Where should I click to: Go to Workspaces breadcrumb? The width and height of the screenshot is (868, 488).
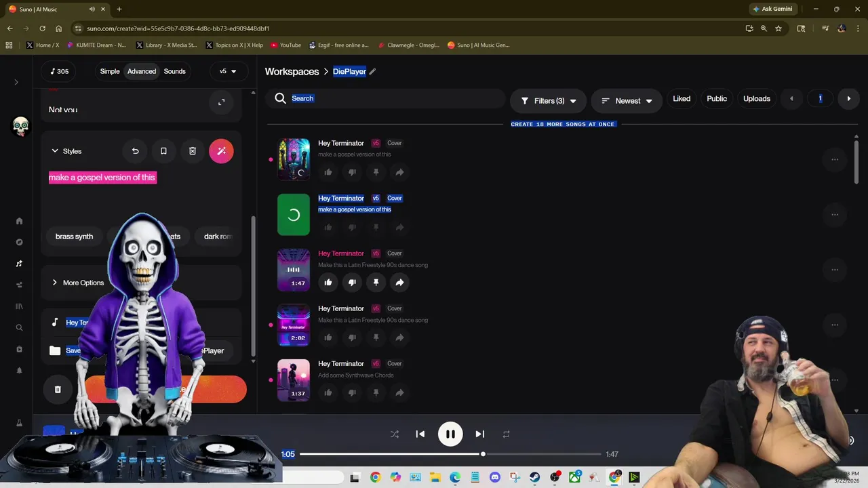pyautogui.click(x=292, y=71)
